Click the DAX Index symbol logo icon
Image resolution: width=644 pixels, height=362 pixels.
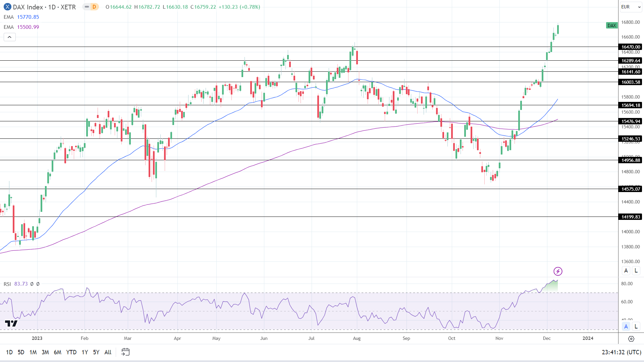(x=7, y=7)
